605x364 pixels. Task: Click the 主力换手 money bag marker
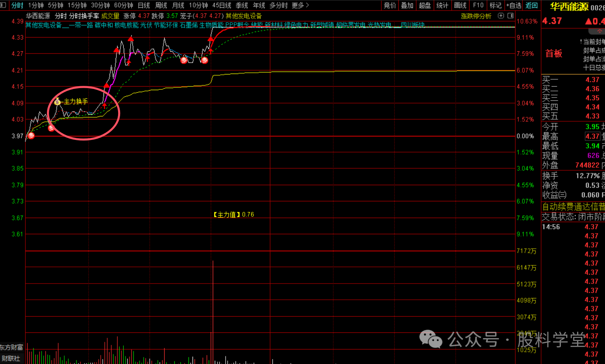[57, 102]
